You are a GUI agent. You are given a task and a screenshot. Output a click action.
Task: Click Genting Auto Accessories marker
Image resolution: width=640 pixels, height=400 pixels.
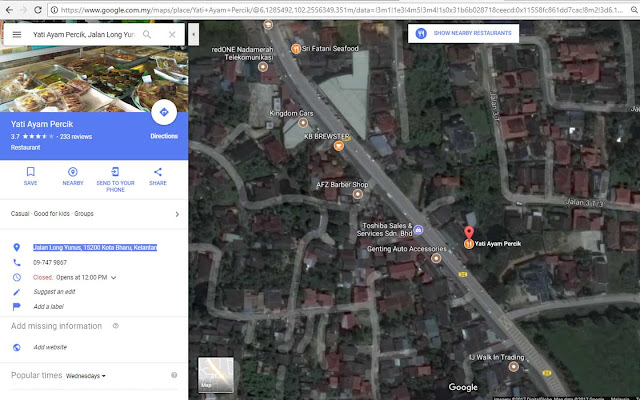click(x=436, y=258)
